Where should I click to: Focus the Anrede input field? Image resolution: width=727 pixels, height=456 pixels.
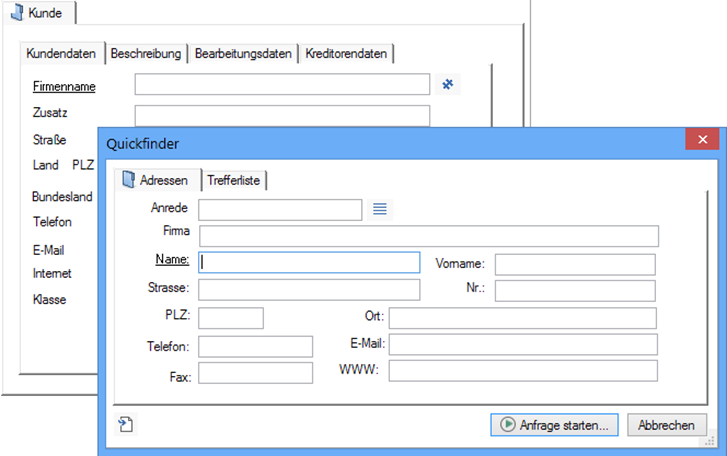[x=280, y=209]
